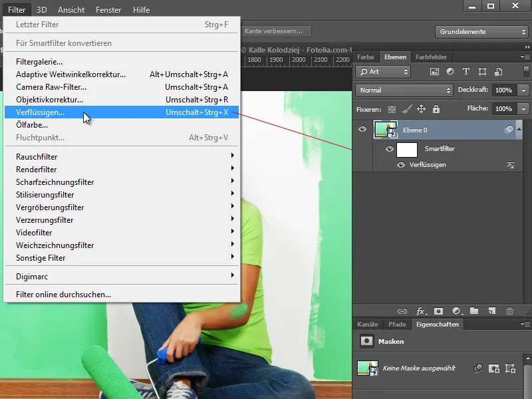The width and height of the screenshot is (532, 399).
Task: Select filter mask icon in Eigenschaften
Action: (478, 368)
